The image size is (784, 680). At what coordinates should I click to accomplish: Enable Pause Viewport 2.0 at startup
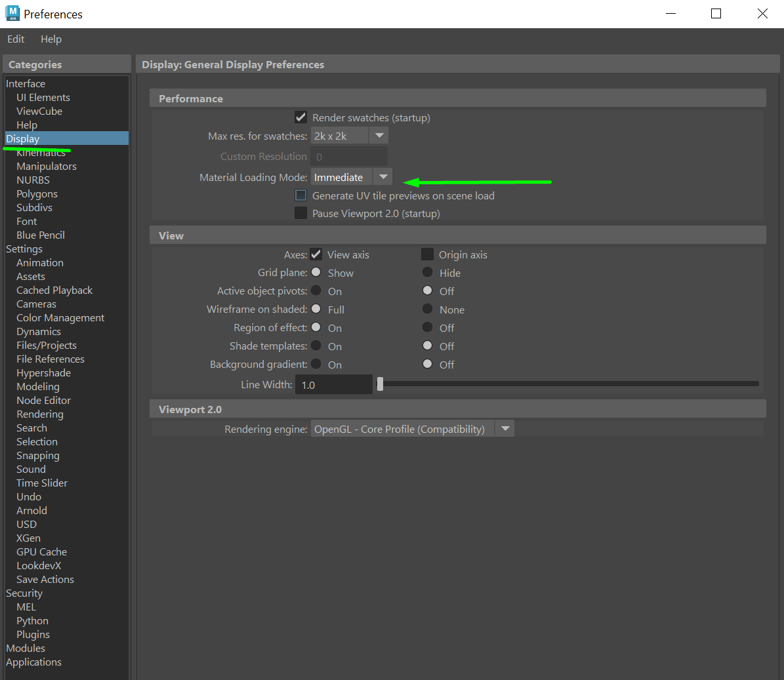[300, 212]
